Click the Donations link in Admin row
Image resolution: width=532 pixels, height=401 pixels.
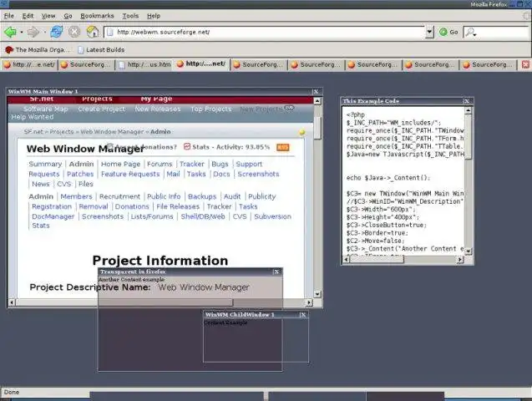pos(132,206)
